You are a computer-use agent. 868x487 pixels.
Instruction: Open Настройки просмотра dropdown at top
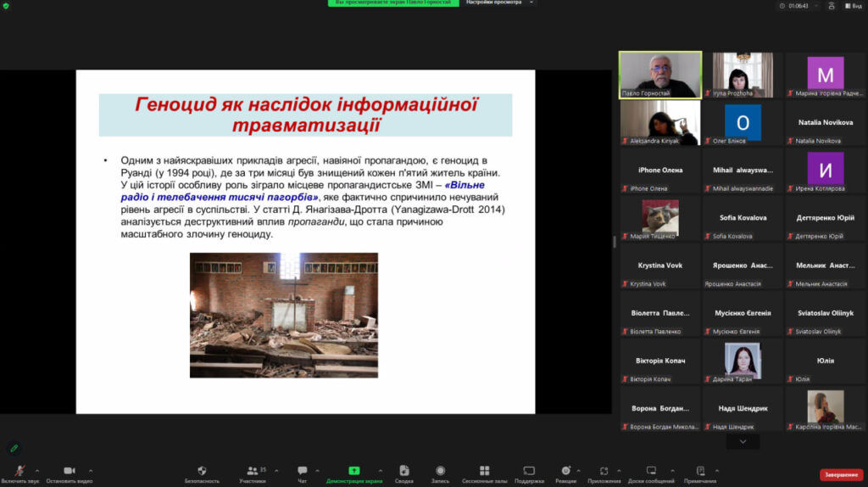(499, 3)
